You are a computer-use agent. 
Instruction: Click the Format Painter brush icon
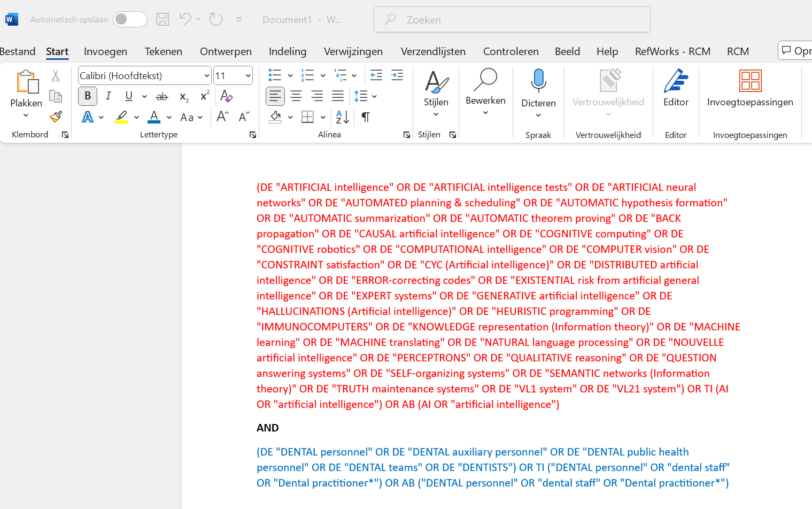[x=56, y=117]
